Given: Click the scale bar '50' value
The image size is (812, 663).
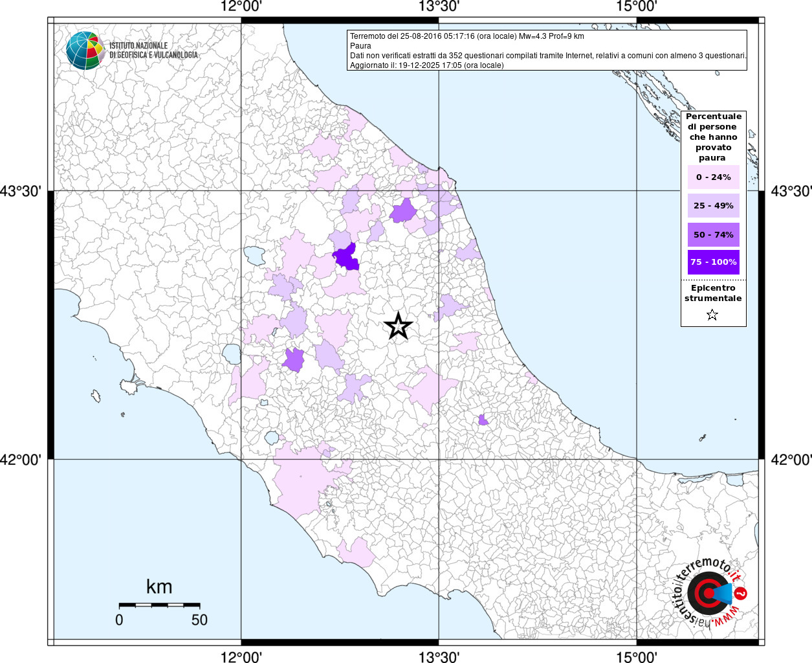Looking at the screenshot, I should [199, 620].
